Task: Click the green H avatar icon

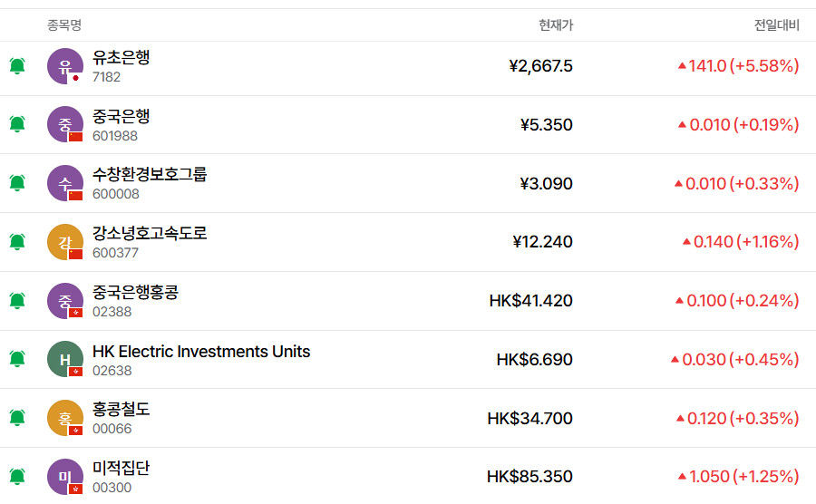Action: (64, 359)
